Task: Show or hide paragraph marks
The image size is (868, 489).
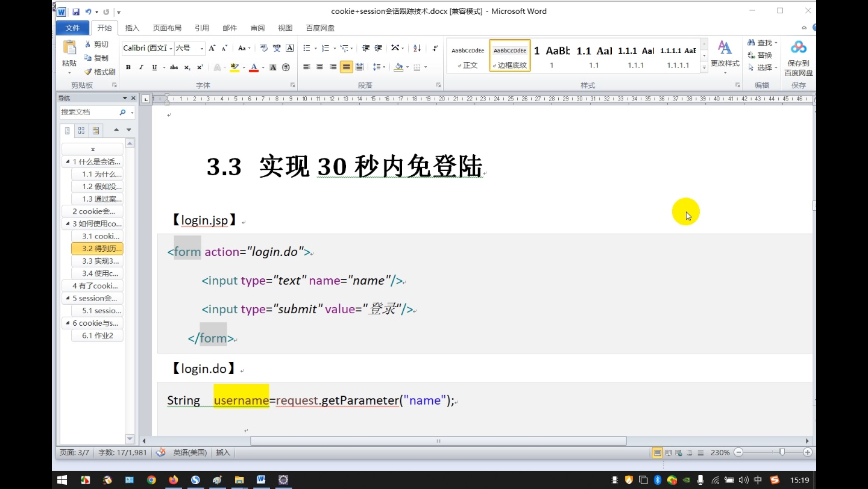Action: point(435,48)
